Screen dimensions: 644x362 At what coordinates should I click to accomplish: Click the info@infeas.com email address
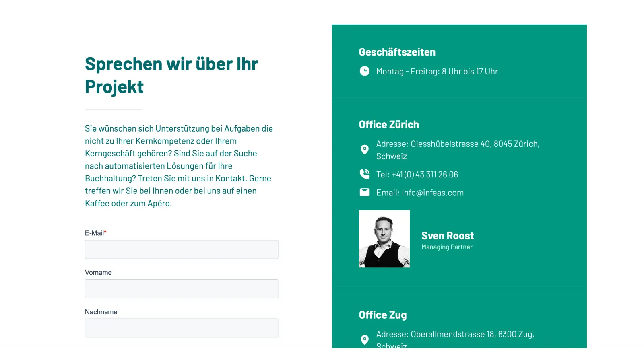[433, 193]
